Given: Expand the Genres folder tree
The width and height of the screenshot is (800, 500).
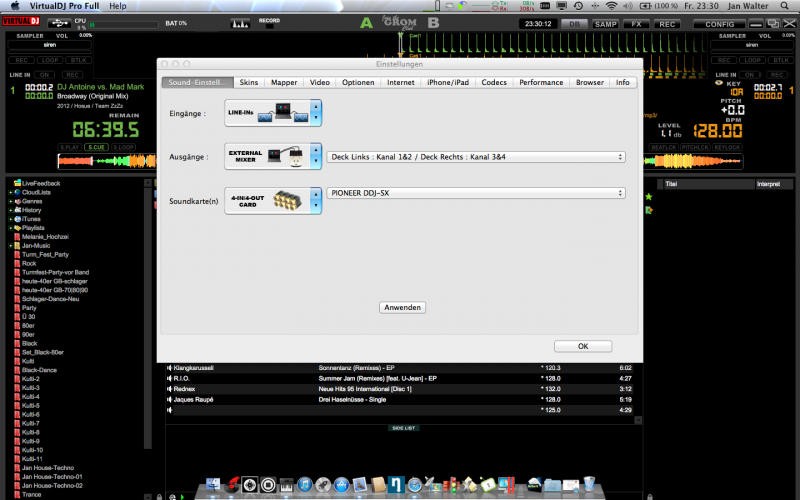Looking at the screenshot, I should click(x=10, y=202).
